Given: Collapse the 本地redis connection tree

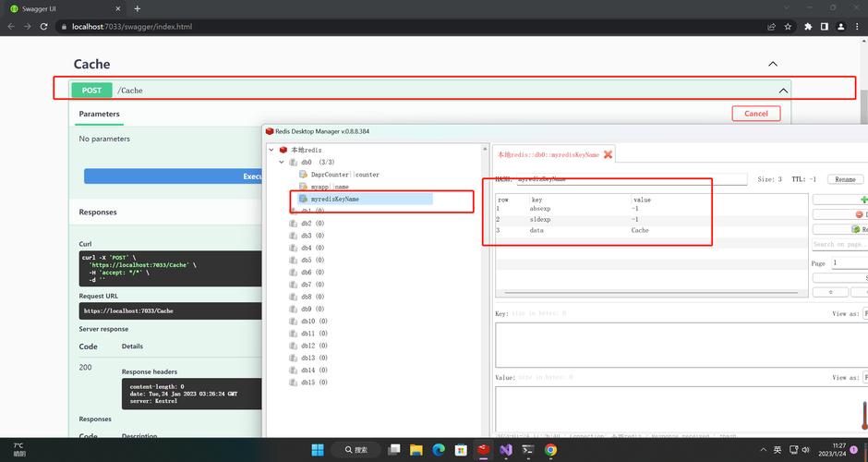Looking at the screenshot, I should 271,150.
